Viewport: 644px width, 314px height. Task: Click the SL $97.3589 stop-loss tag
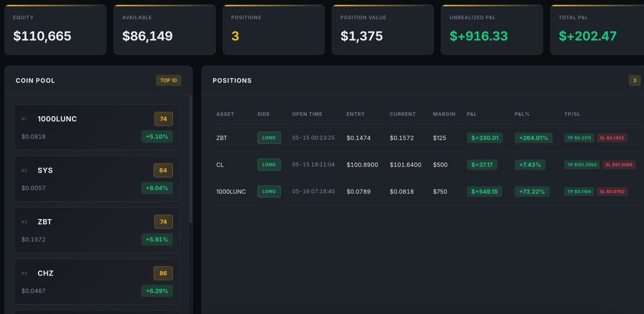pos(619,165)
